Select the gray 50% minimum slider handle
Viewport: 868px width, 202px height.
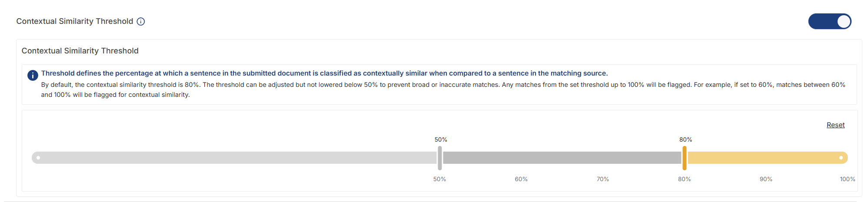440,158
